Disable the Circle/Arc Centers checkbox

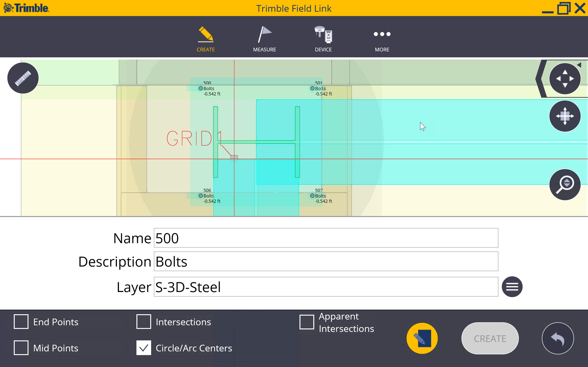(144, 348)
